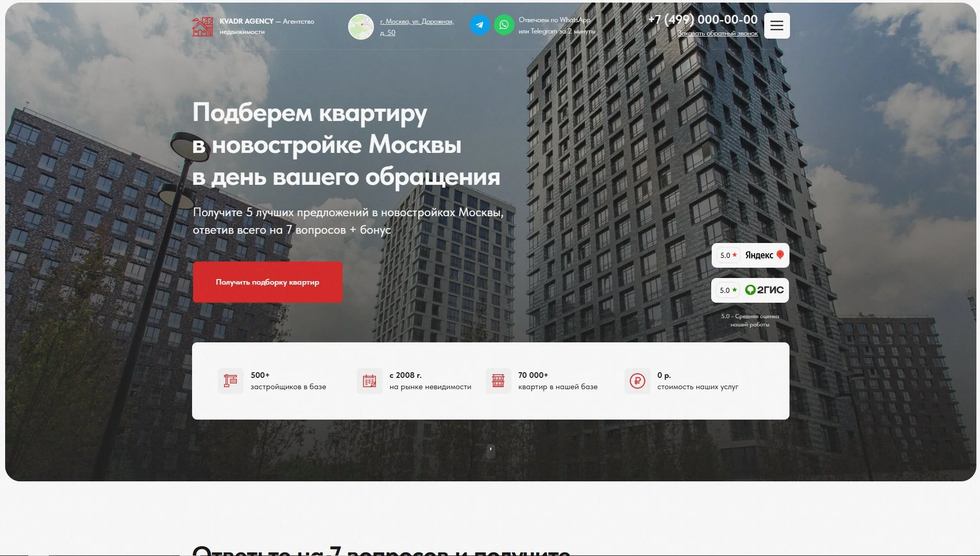Click text стоимость наших услуг

coord(698,387)
